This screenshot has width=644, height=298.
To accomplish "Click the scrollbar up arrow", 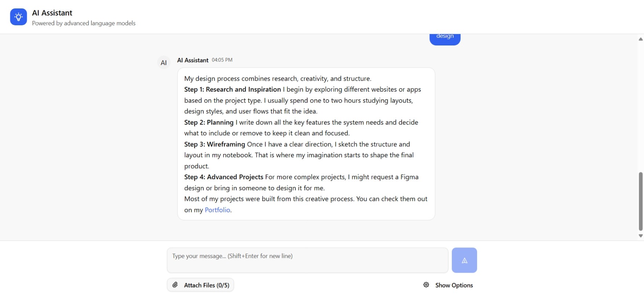I will click(640, 39).
